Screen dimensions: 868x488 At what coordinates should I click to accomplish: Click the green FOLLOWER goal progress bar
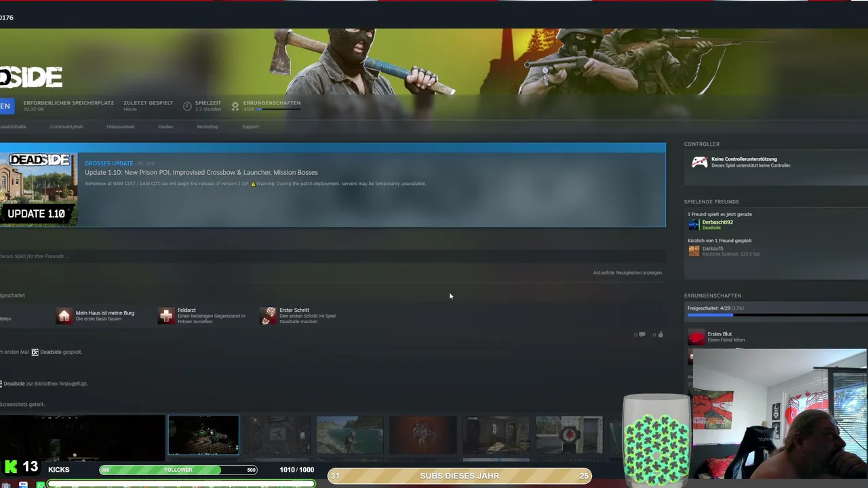click(178, 470)
